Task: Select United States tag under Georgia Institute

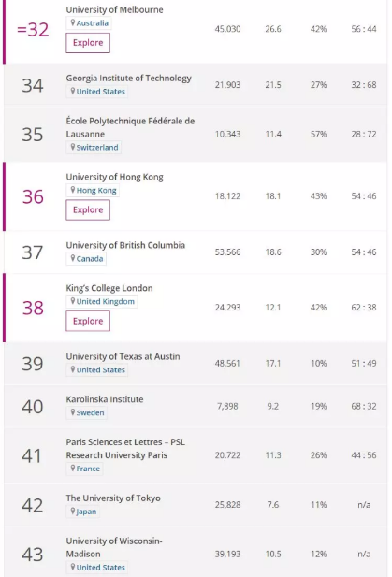Action: click(x=96, y=92)
